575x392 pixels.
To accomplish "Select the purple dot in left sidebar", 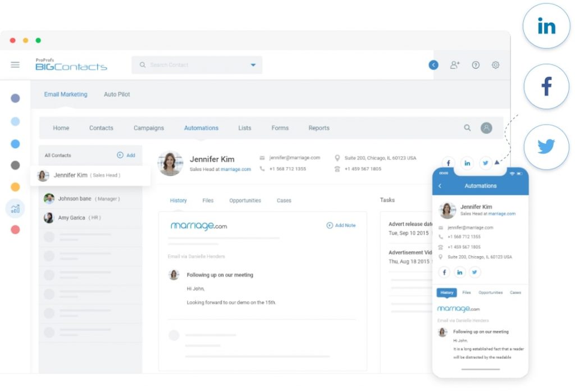I will (x=15, y=98).
